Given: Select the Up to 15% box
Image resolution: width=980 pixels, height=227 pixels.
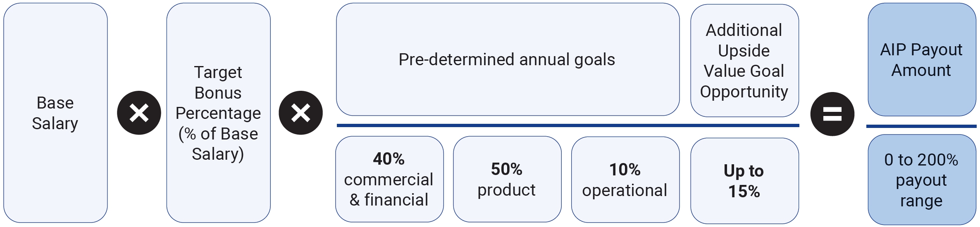Looking at the screenshot, I should pos(744,181).
